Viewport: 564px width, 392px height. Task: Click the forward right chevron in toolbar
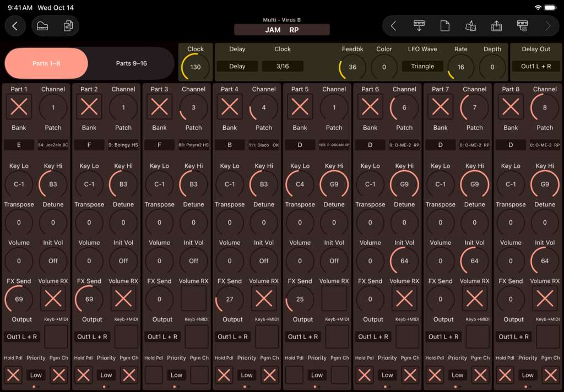548,26
